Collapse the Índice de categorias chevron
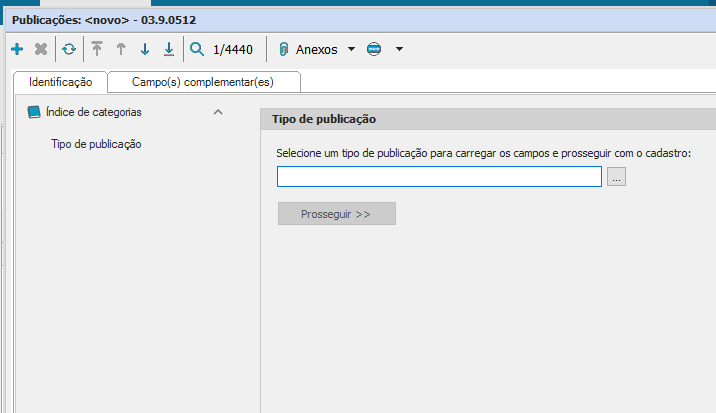716x413 pixels. (218, 112)
